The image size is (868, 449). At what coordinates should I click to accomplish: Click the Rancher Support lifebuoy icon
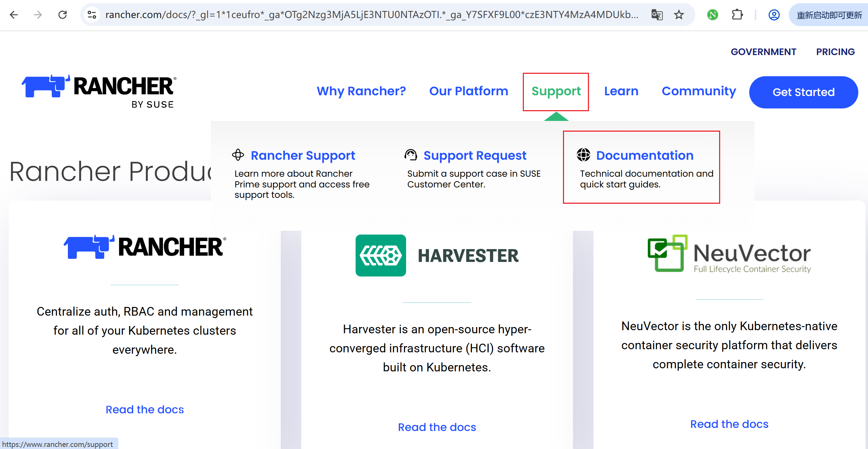click(238, 155)
